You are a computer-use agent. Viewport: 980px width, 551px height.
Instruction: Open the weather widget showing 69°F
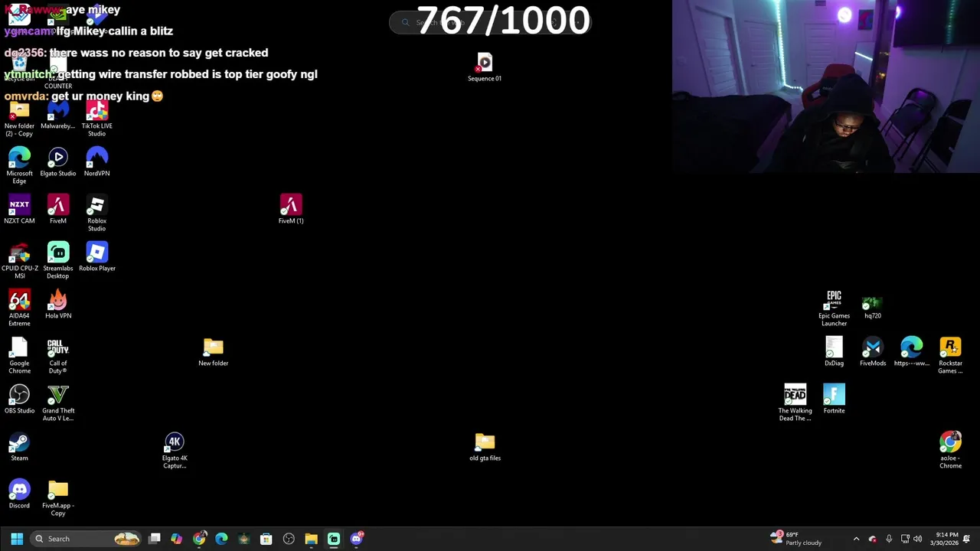click(x=796, y=539)
